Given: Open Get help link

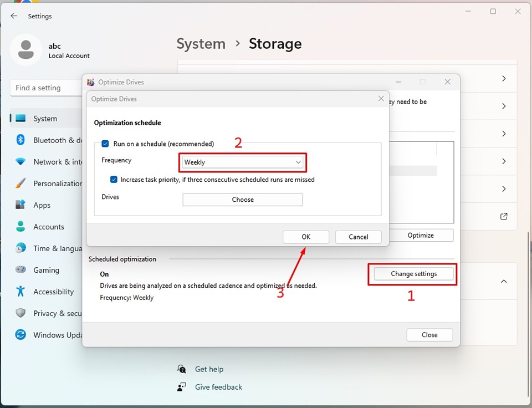Looking at the screenshot, I should click(x=209, y=369).
